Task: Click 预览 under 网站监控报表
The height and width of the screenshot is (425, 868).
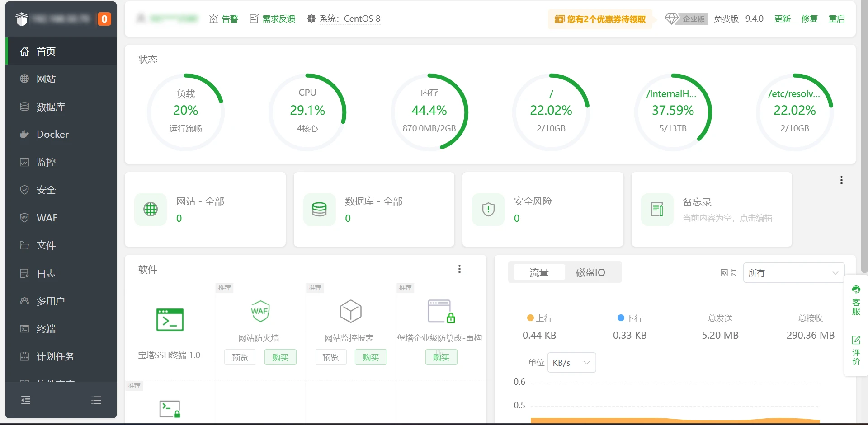Action: (x=330, y=357)
